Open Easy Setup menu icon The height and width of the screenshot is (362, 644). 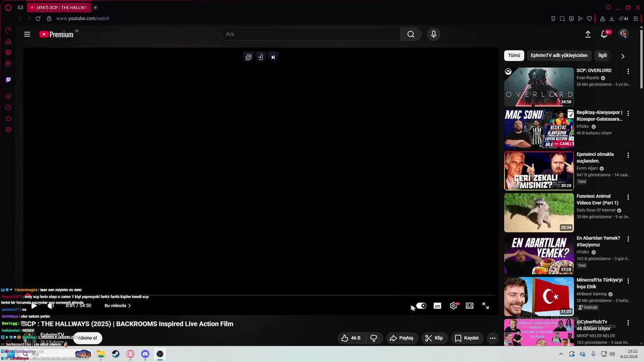pyautogui.click(x=636, y=19)
